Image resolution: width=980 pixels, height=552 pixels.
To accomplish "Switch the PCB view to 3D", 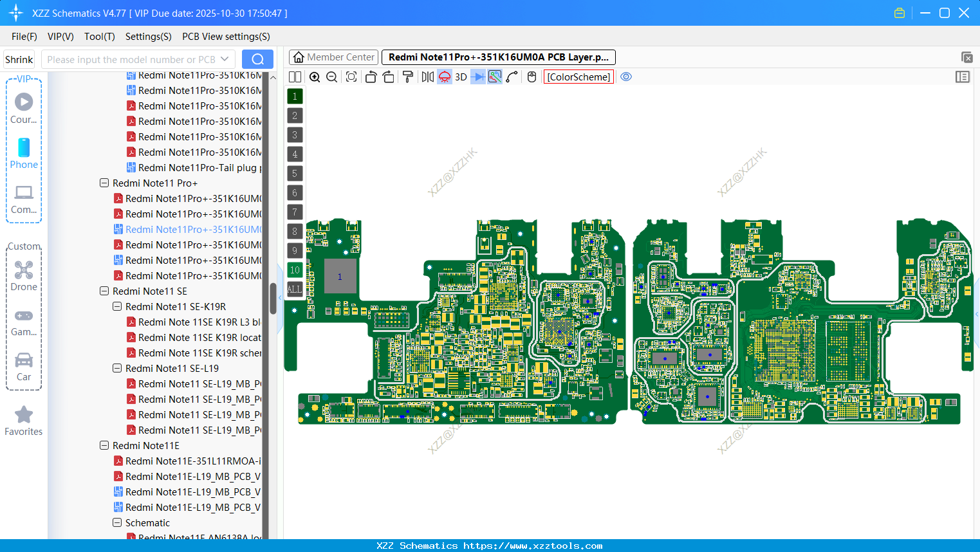I will pyautogui.click(x=461, y=77).
